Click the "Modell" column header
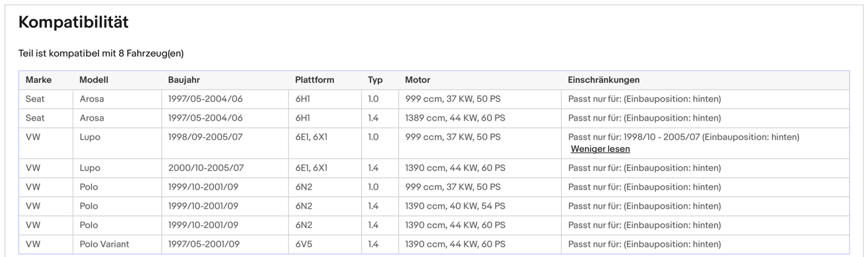Image resolution: width=868 pixels, height=257 pixels. pyautogui.click(x=94, y=80)
